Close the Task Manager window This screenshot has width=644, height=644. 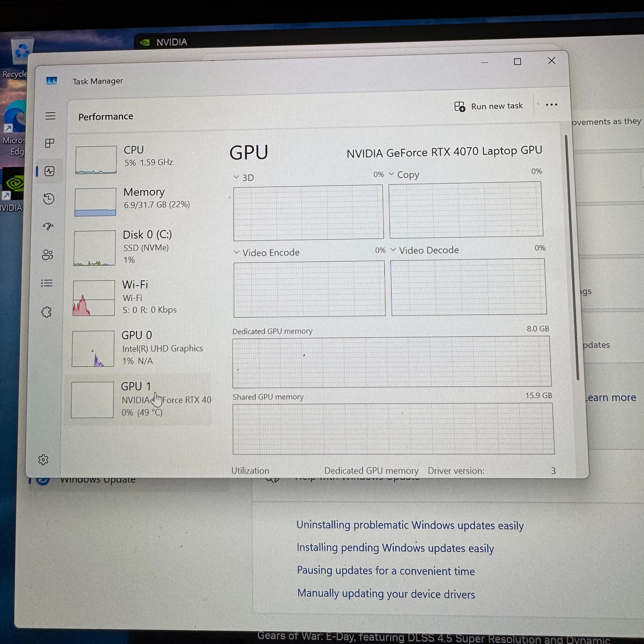(552, 61)
